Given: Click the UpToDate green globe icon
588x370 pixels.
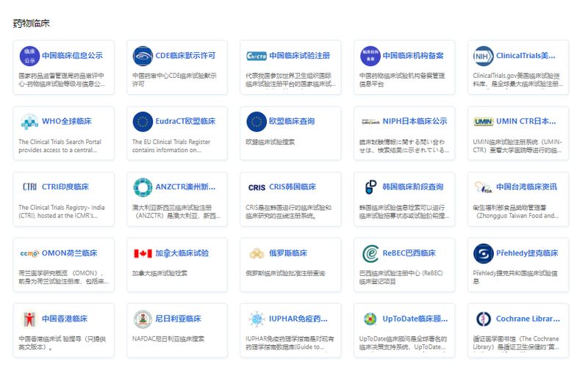Looking at the screenshot, I should [370, 319].
